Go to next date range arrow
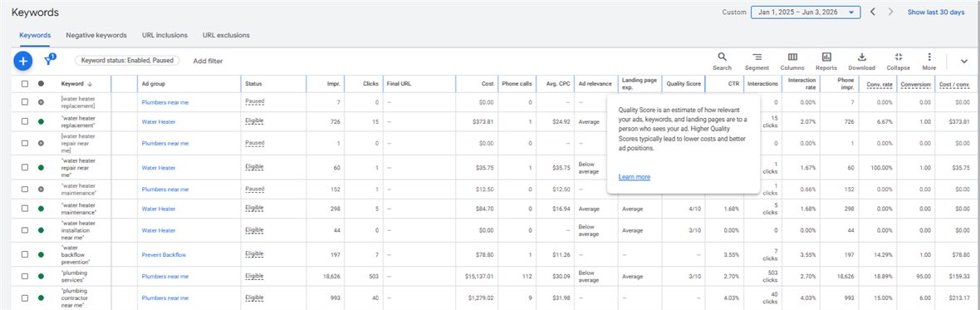The width and height of the screenshot is (980, 310). coord(890,12)
